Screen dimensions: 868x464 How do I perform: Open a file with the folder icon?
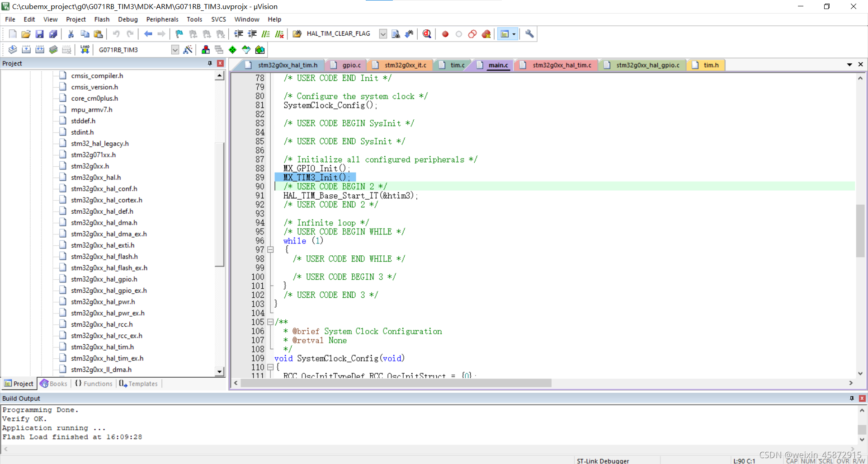[26, 34]
